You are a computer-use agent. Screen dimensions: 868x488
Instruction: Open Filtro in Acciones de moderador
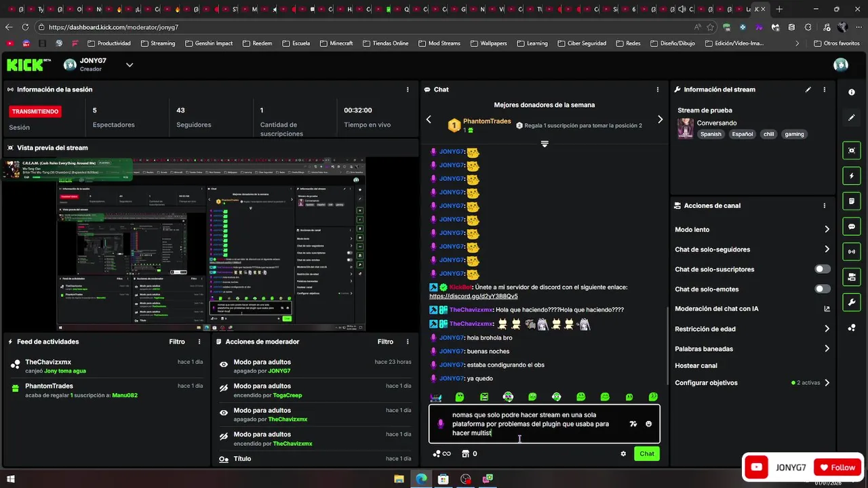point(385,342)
